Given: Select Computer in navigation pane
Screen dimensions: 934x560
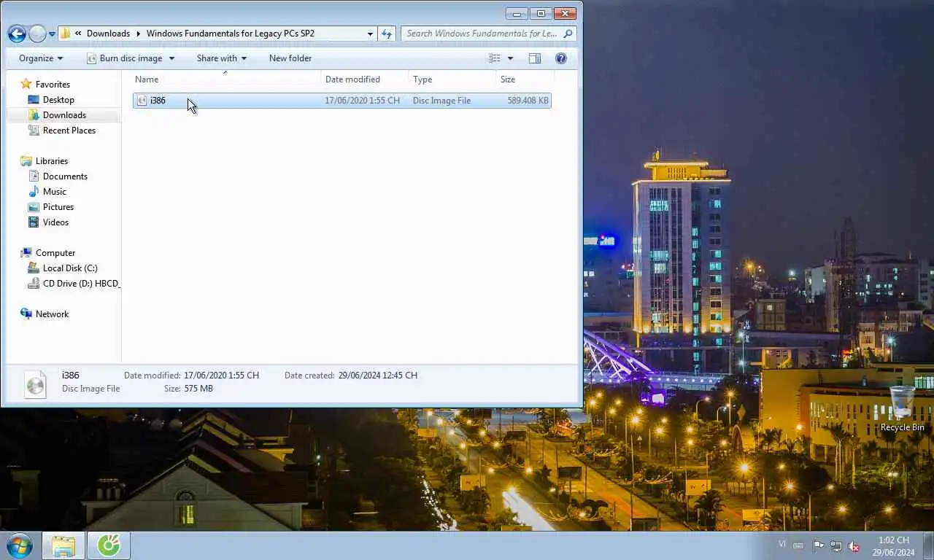Looking at the screenshot, I should [x=55, y=253].
